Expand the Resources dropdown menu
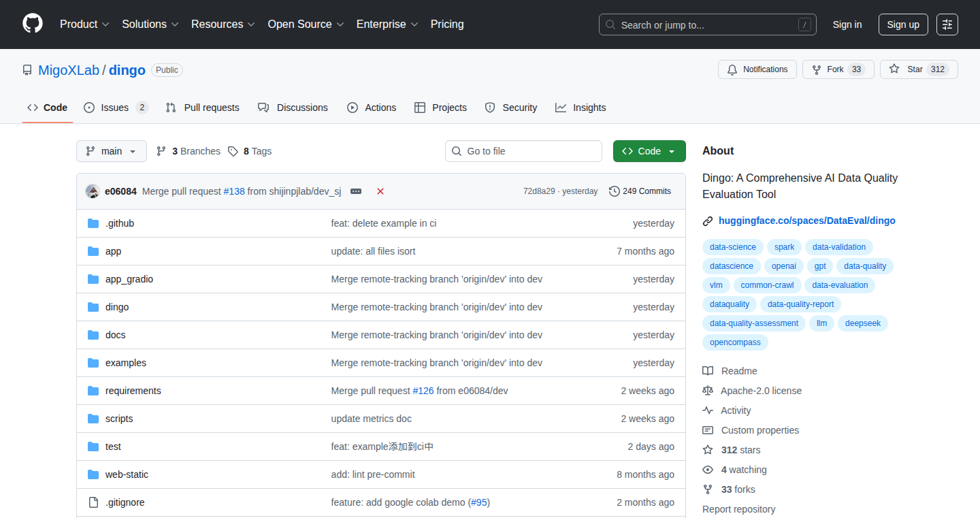The height and width of the screenshot is (518, 980). (x=223, y=25)
